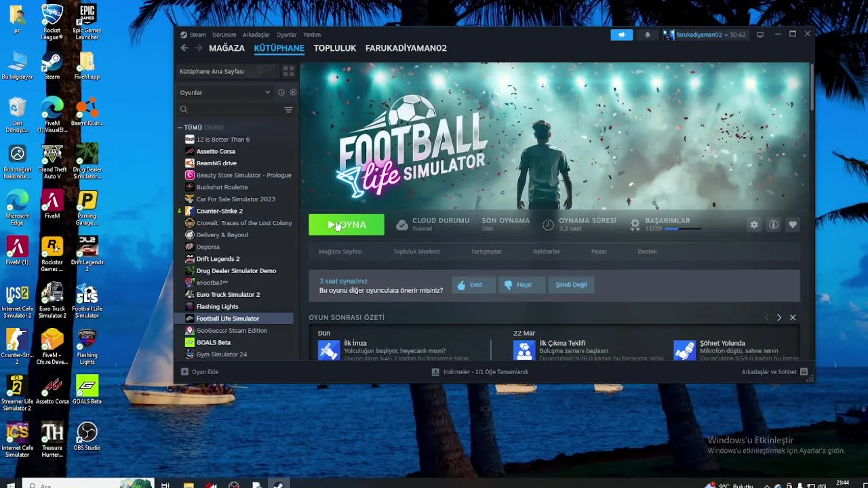Open Mağaza Sayfası link

340,251
